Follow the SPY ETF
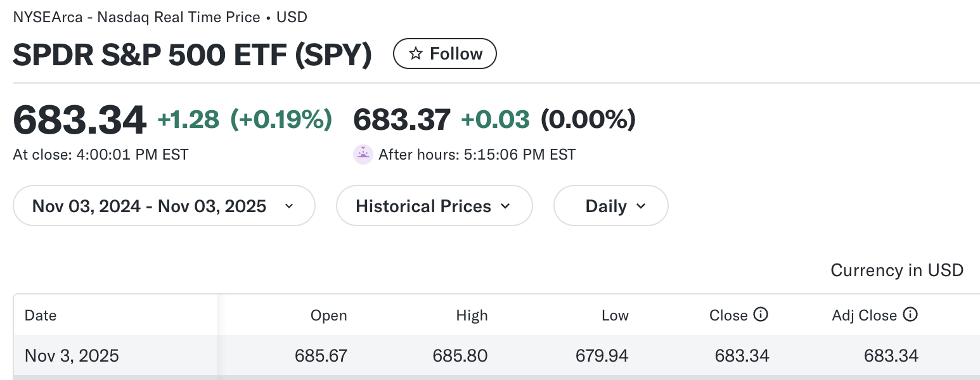The image size is (980, 380). (x=445, y=54)
